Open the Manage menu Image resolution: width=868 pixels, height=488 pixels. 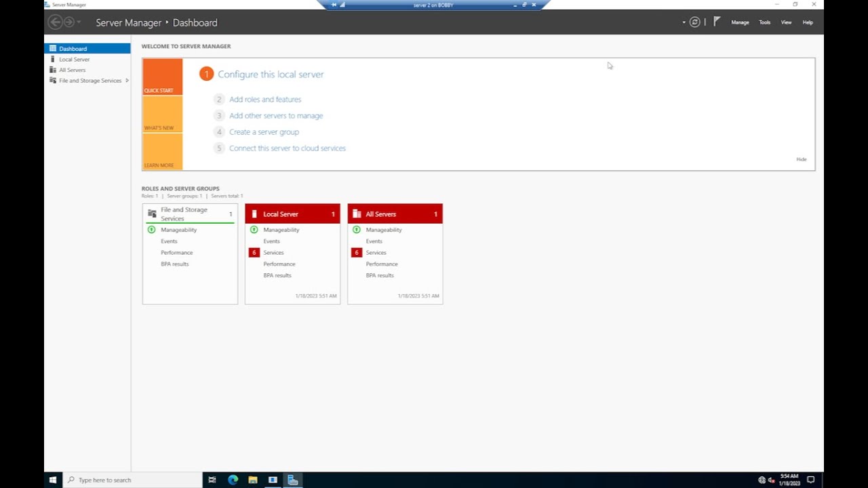740,22
